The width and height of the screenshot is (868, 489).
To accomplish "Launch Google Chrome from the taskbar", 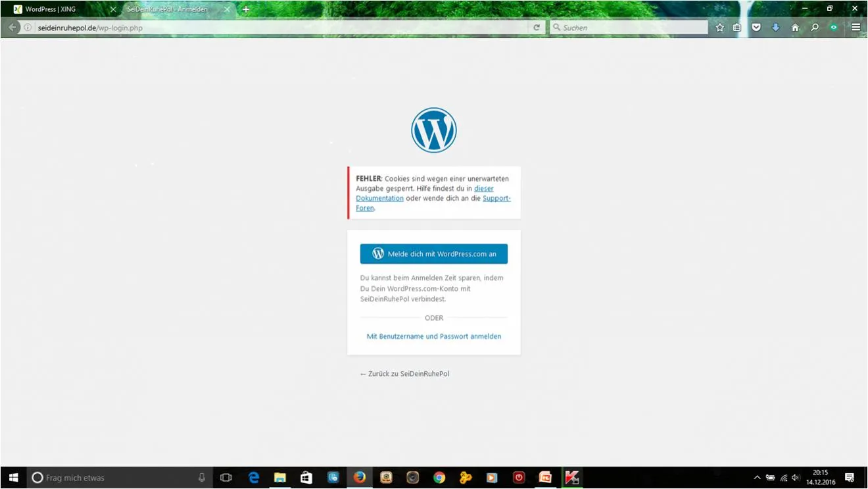I will [439, 478].
